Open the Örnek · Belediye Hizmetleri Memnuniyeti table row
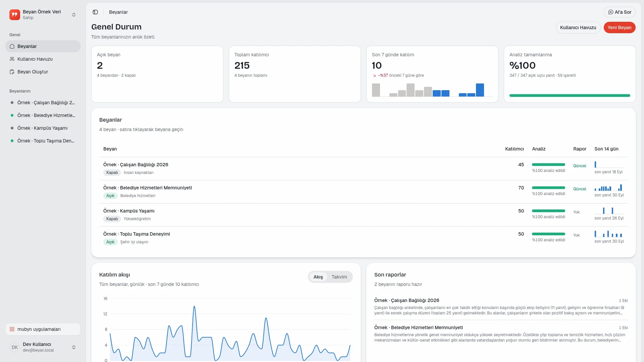Screen dimensions: 644x362 [x=364, y=192]
